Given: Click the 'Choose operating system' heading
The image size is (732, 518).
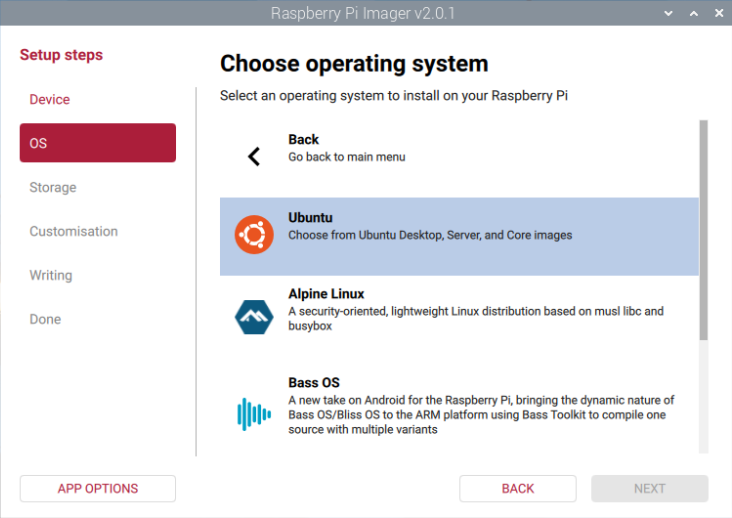Looking at the screenshot, I should click(354, 64).
